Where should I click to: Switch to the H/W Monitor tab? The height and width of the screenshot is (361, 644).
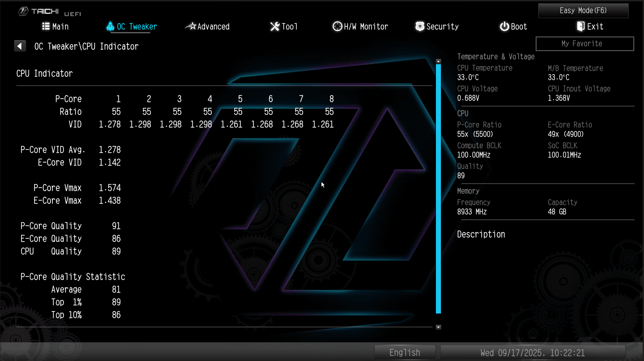366,27
